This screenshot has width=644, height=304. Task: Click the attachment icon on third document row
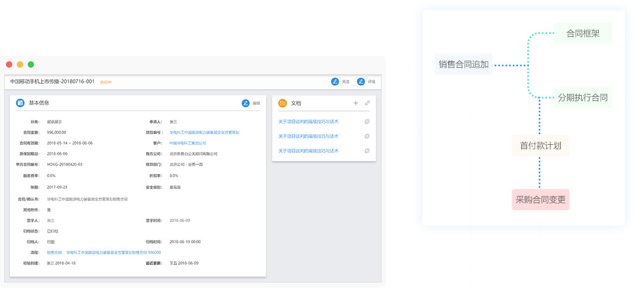367,151
